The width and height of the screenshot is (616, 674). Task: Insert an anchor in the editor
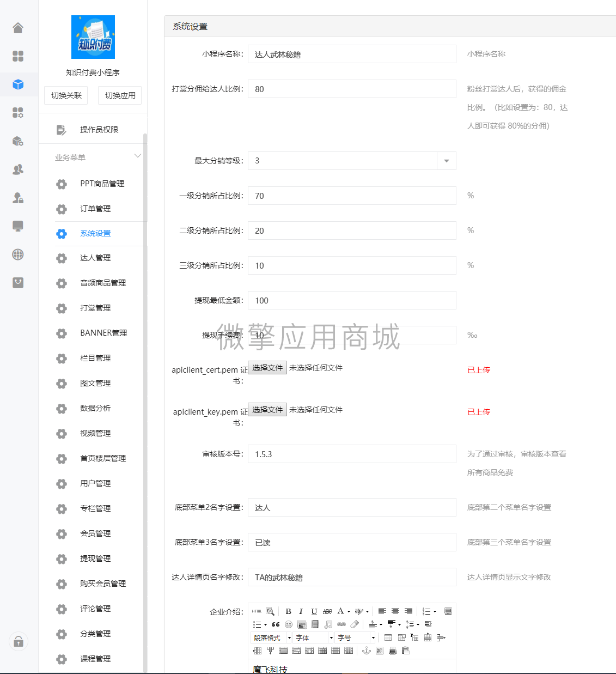(x=366, y=650)
